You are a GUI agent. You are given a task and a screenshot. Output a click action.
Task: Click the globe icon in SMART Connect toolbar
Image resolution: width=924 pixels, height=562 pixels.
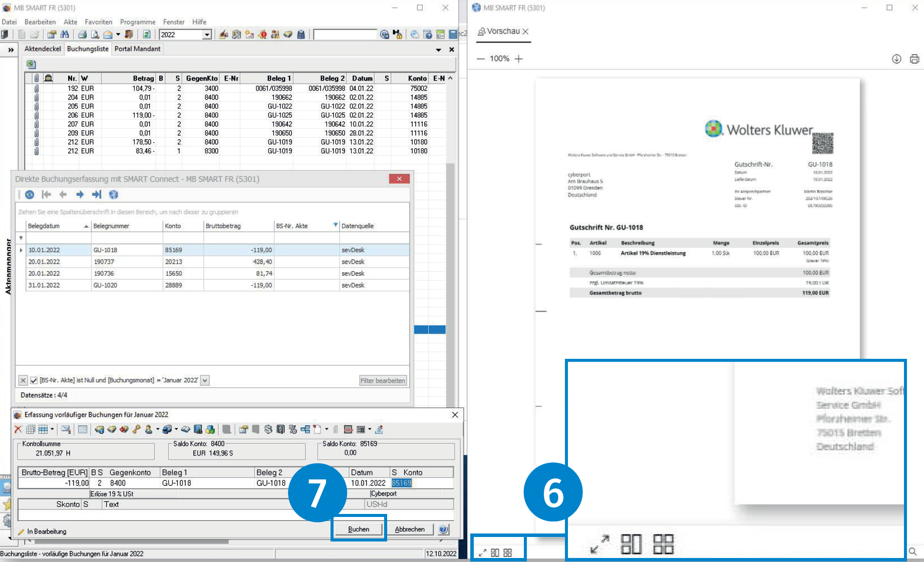point(114,195)
